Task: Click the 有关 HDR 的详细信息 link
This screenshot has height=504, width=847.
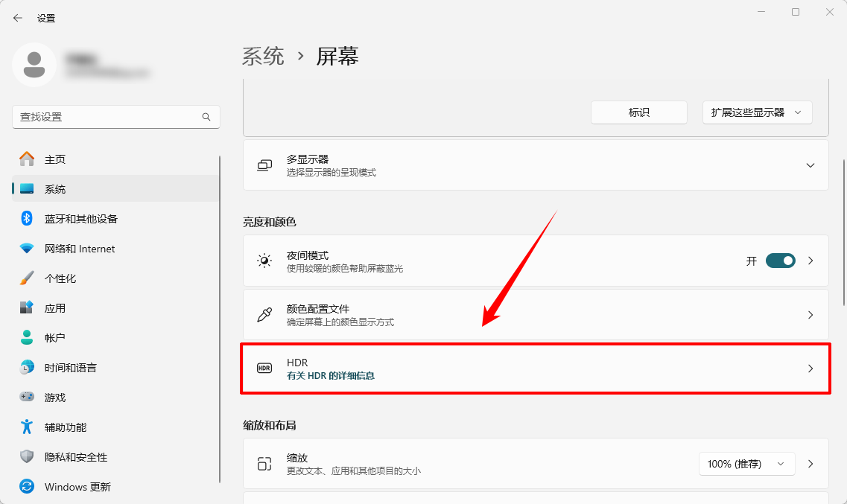Action: pyautogui.click(x=331, y=375)
